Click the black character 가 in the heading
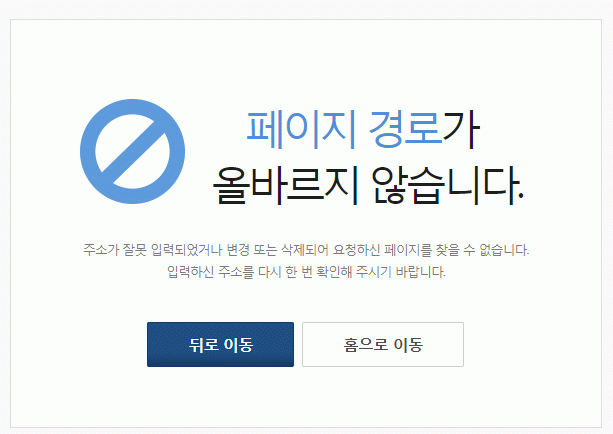Image resolution: width=613 pixels, height=434 pixels. point(461,130)
